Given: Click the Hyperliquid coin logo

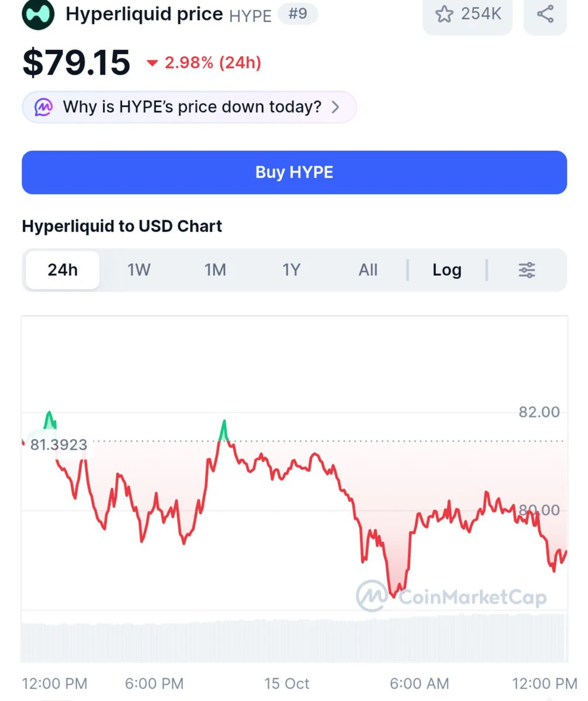Looking at the screenshot, I should click(38, 14).
